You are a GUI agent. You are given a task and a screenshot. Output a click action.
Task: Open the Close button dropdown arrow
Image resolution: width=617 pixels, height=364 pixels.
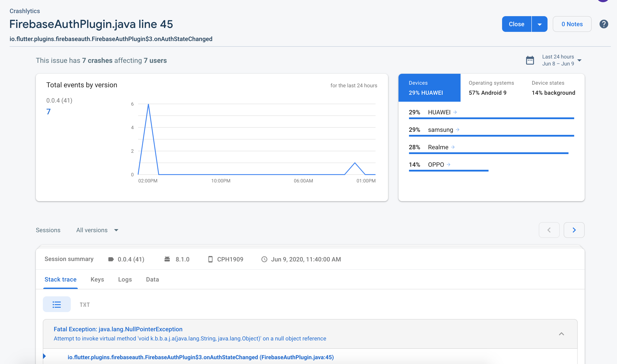point(539,24)
